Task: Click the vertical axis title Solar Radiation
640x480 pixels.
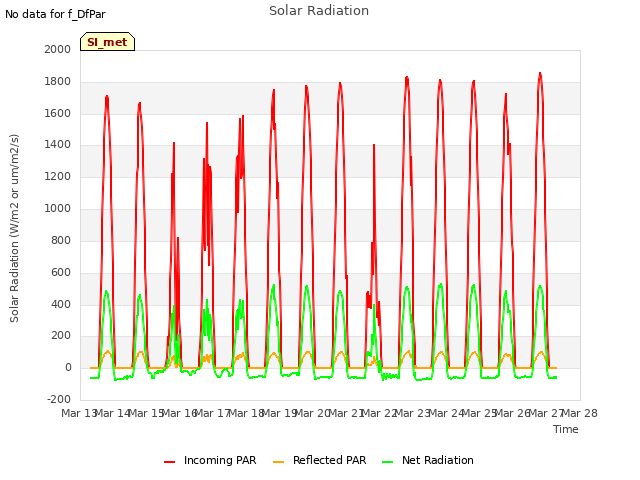Action: pos(14,228)
